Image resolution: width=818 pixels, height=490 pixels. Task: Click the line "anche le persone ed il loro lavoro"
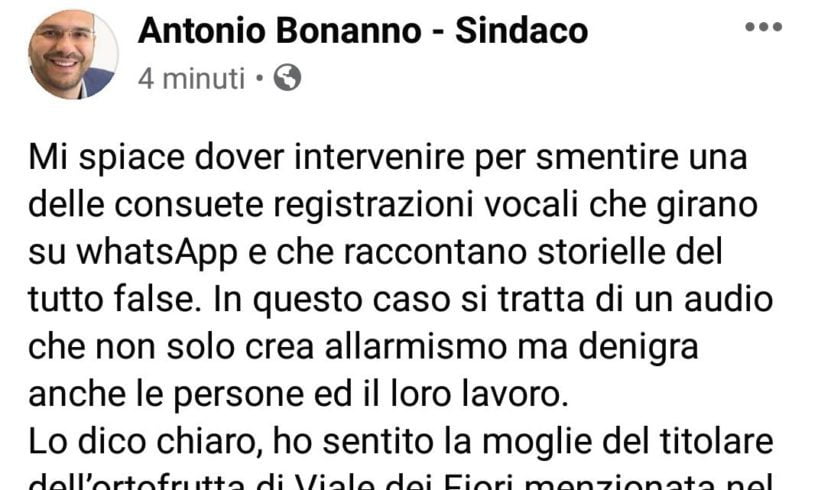coord(298,394)
